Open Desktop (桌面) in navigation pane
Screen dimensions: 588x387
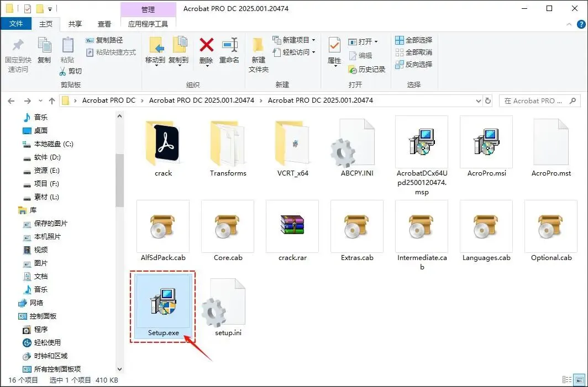[35, 130]
